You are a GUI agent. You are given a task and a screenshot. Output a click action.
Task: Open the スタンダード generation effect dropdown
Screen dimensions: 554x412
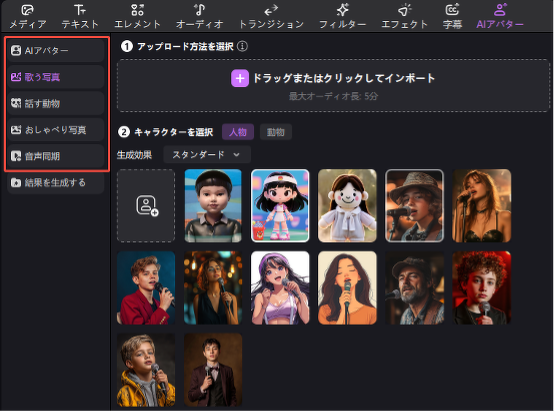pyautogui.click(x=207, y=155)
